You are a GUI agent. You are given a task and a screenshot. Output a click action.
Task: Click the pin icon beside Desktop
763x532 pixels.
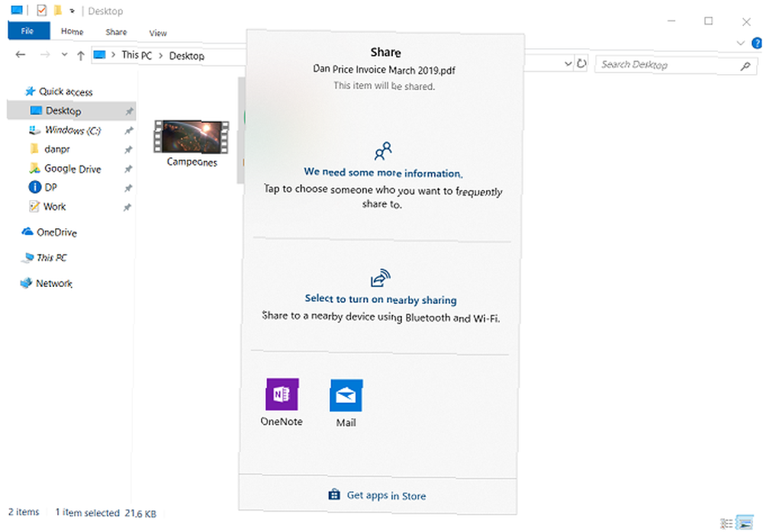pyautogui.click(x=129, y=111)
